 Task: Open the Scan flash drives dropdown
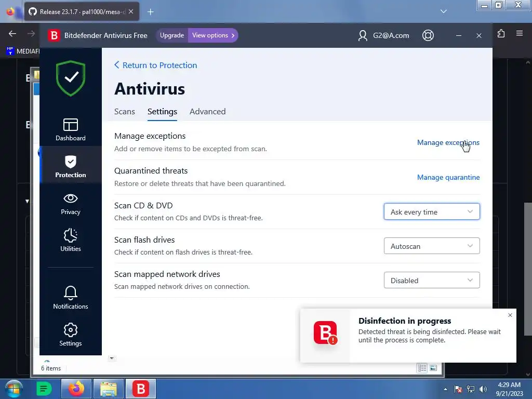[432, 246]
